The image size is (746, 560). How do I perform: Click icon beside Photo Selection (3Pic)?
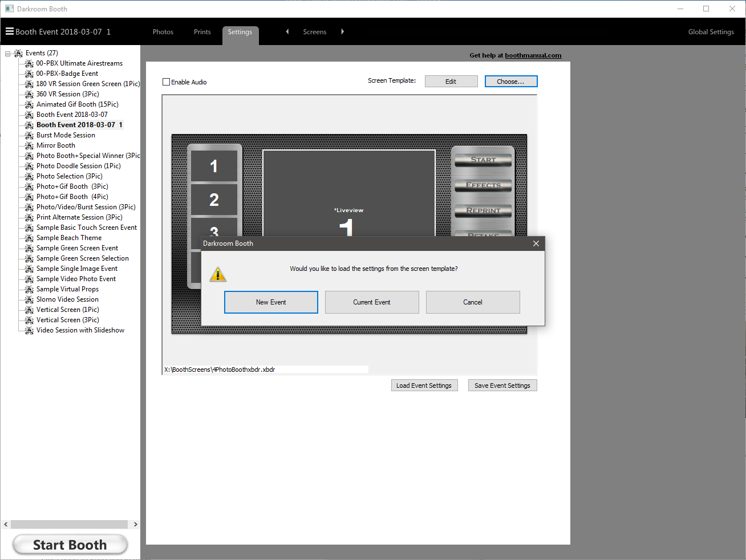30,176
